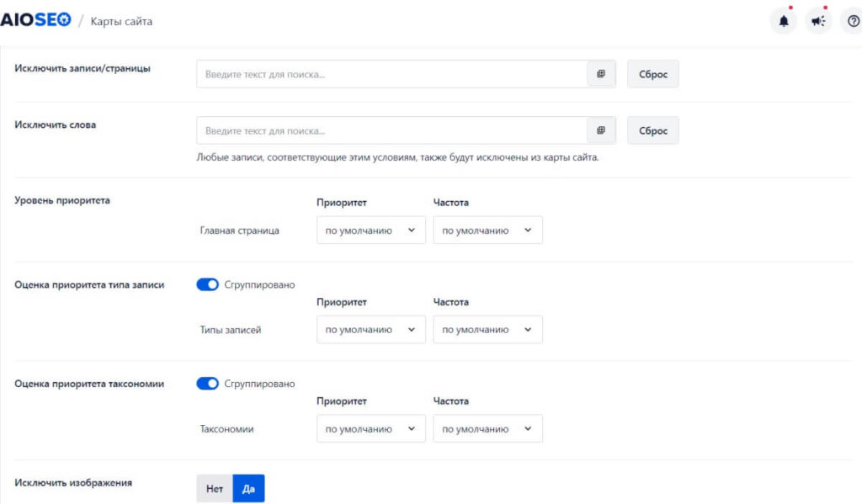Viewport: 862px width, 504px height.
Task: Open the home page Frequency dropdown
Action: [x=487, y=230]
